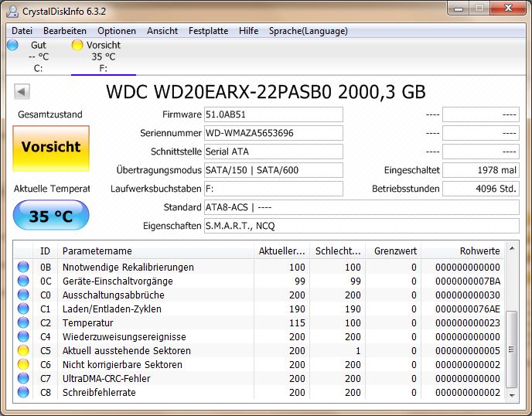Screen dimensions: 532x416
Task: Click the disk model title WDC WD20EARX-22PASB0
Action: point(219,91)
